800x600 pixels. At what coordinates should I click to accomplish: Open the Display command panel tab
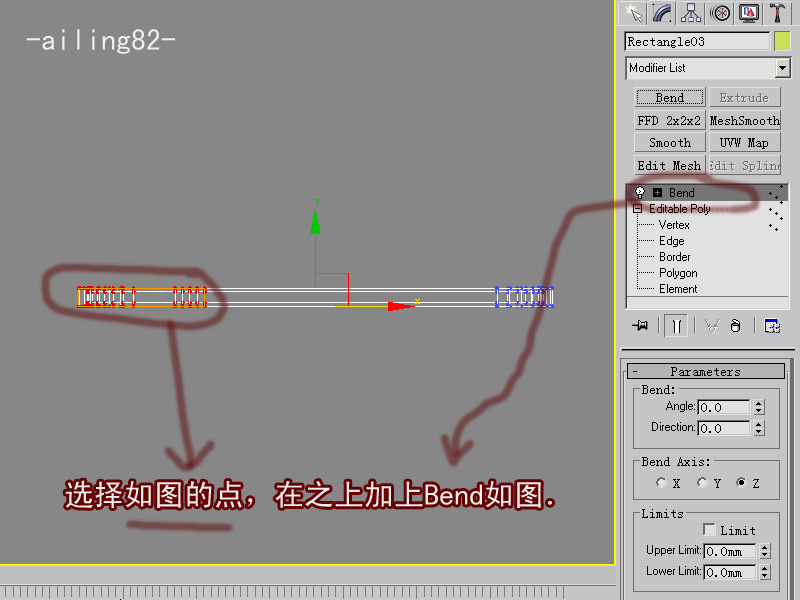click(749, 13)
